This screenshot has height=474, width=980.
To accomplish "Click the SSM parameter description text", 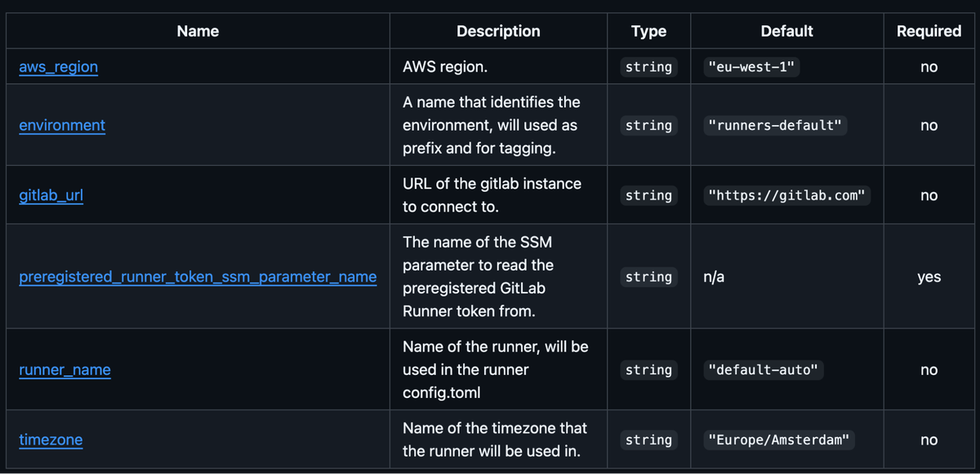I will coord(479,277).
